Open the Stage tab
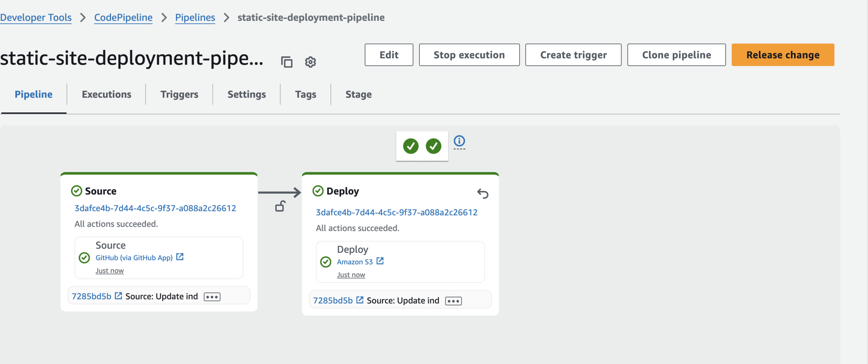868x364 pixels. (x=359, y=94)
